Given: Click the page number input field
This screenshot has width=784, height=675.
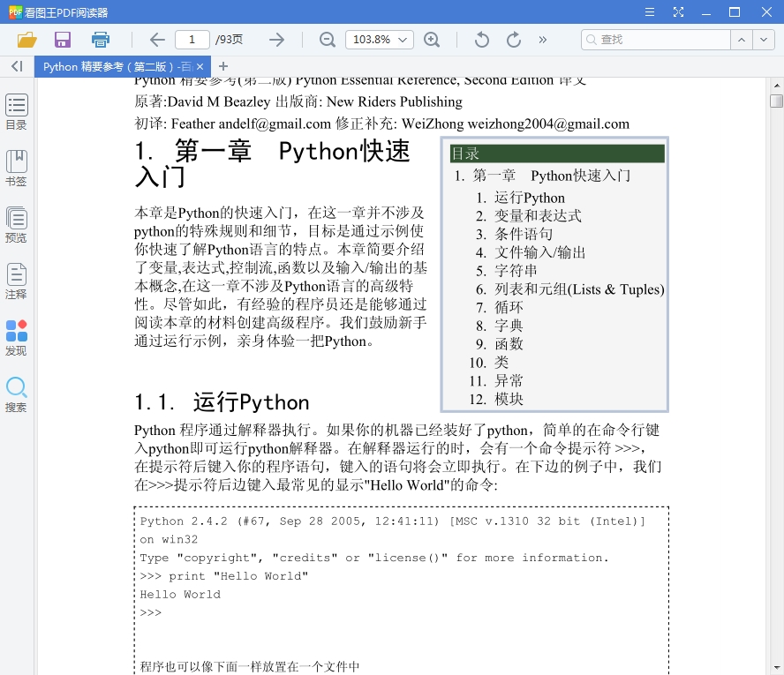Looking at the screenshot, I should click(192, 40).
